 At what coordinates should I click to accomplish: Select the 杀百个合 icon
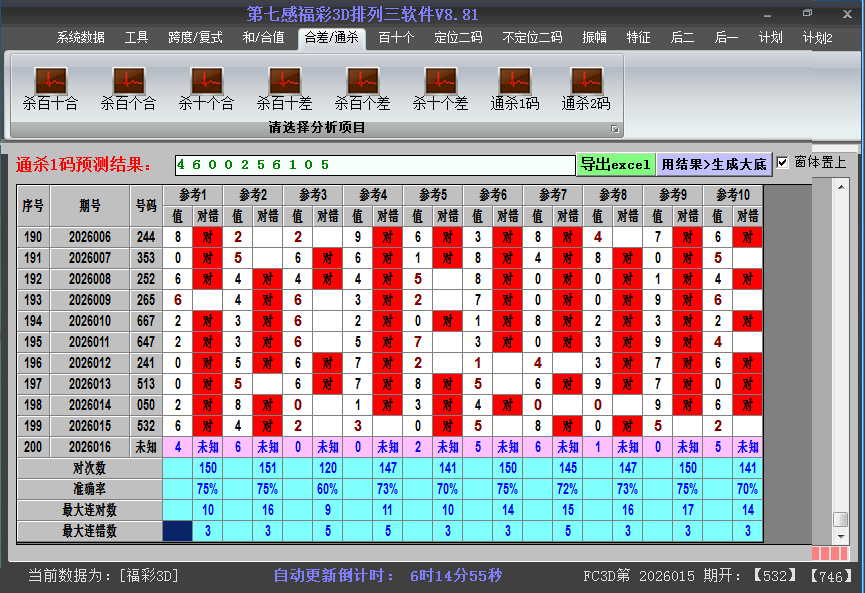click(128, 88)
